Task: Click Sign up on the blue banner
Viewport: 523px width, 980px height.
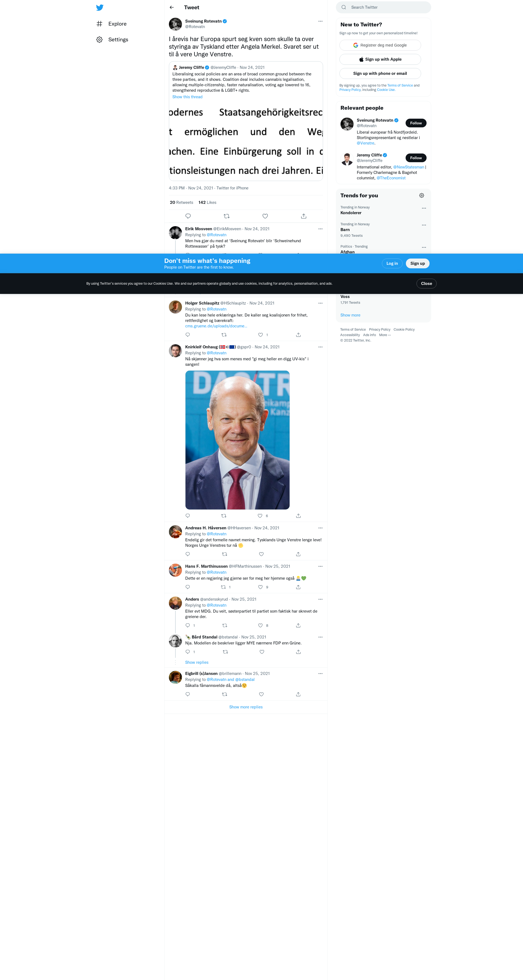Action: [x=417, y=263]
